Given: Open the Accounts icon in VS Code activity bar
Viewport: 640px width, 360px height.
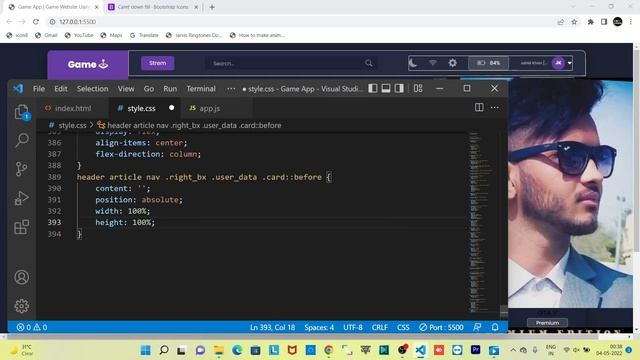Looking at the screenshot, I should pos(22,277).
